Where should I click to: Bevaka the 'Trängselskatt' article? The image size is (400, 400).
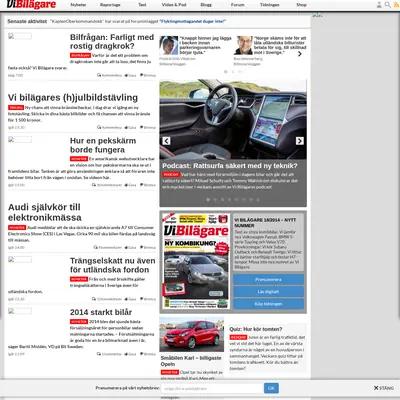click(148, 299)
